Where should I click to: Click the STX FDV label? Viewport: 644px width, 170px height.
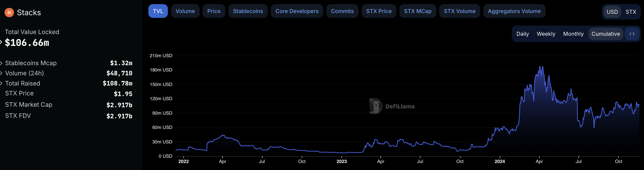pyautogui.click(x=18, y=116)
